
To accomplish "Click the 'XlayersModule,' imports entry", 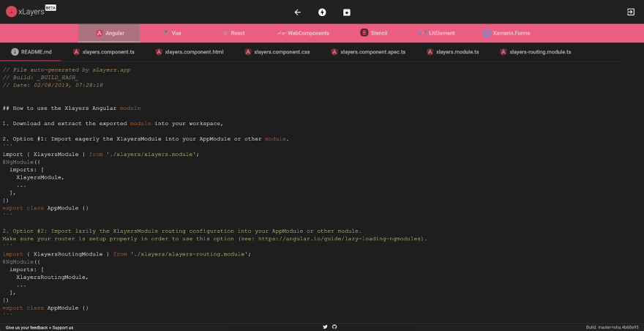I will pos(40,177).
